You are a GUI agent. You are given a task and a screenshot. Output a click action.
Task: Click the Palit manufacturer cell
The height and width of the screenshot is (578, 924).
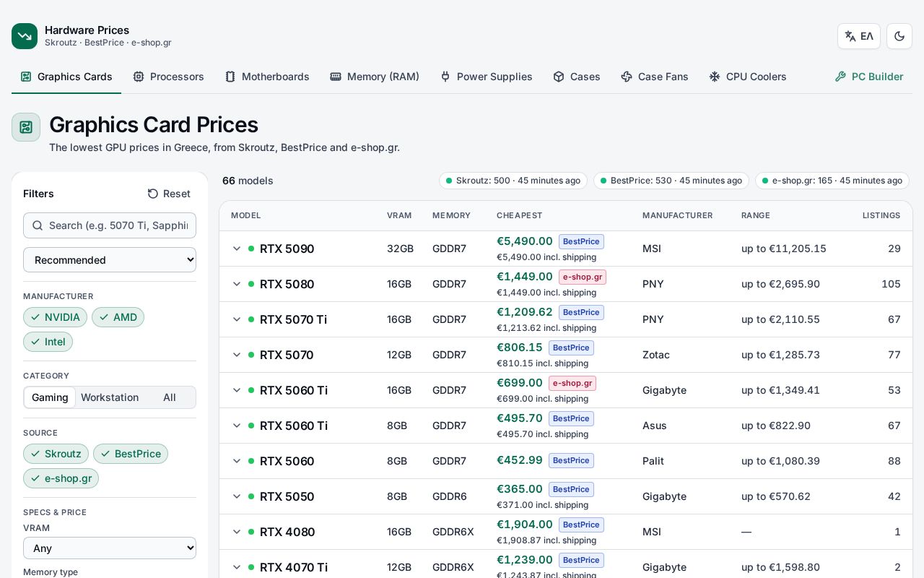pos(653,461)
